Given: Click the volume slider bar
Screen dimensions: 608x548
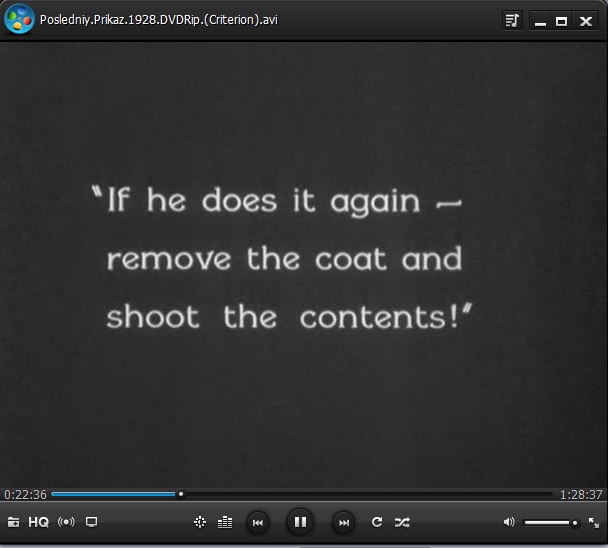Looking at the screenshot, I should click(551, 523).
